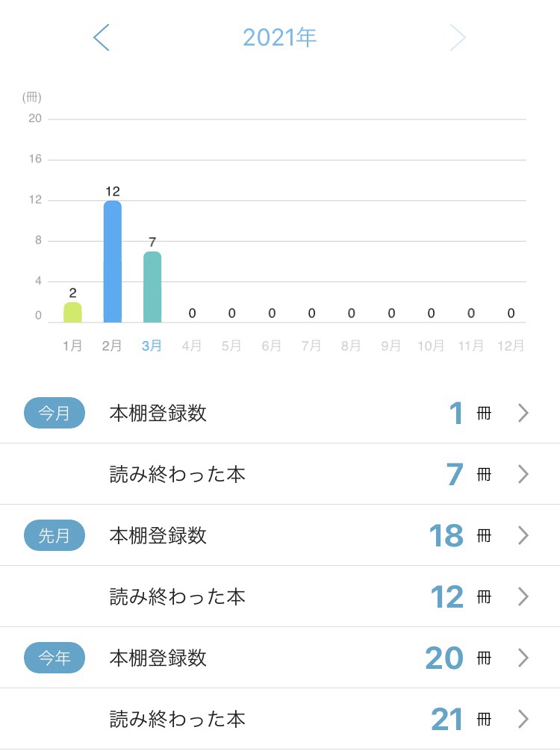Screen dimensions: 560x751
Task: Open last month's 本棚登録数 chevron
Action: [523, 535]
